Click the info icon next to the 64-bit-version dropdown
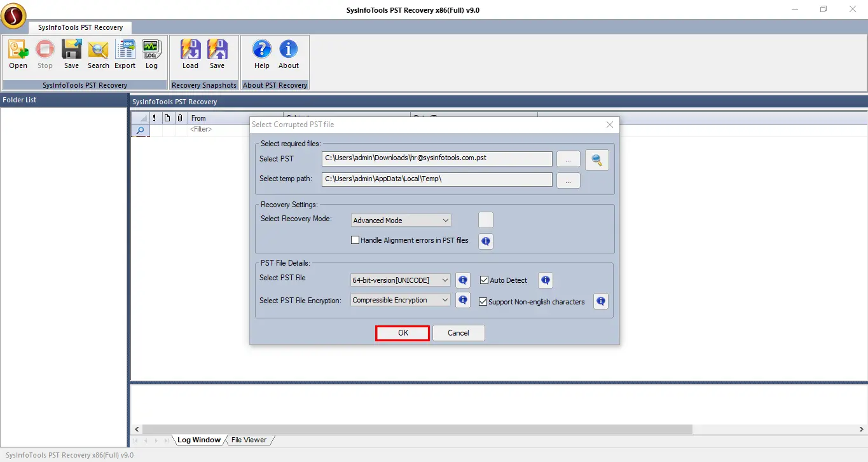 463,280
